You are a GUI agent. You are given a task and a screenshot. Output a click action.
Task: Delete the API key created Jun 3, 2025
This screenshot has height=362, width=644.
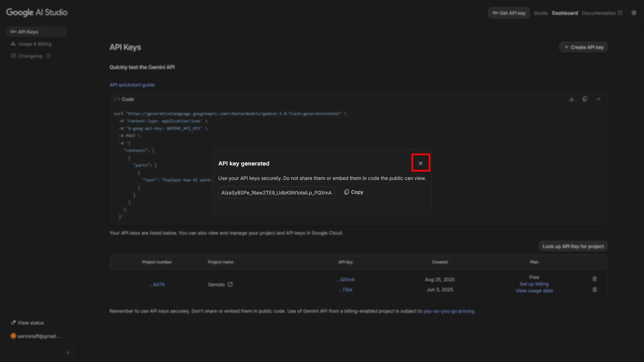595,290
